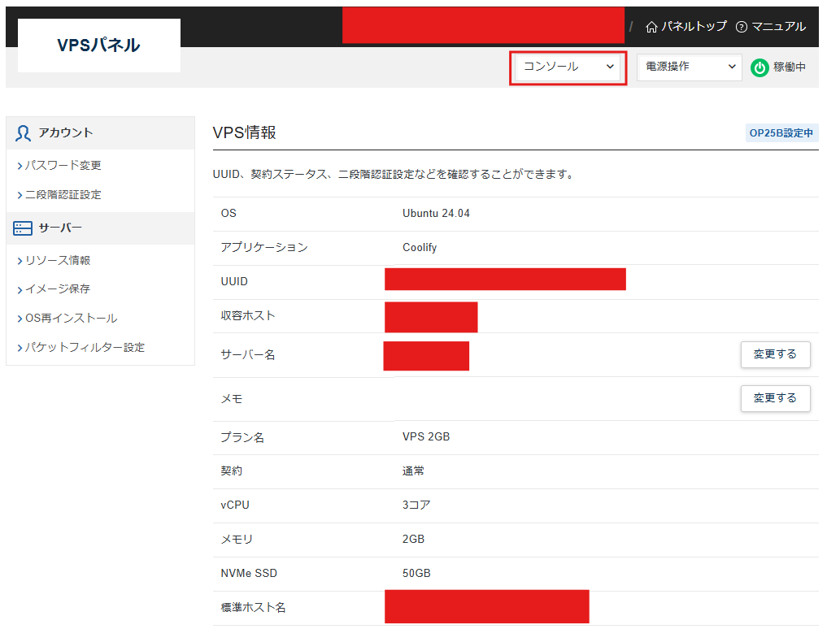Click 変更する button for メモ
The width and height of the screenshot is (840, 629).
[x=775, y=398]
